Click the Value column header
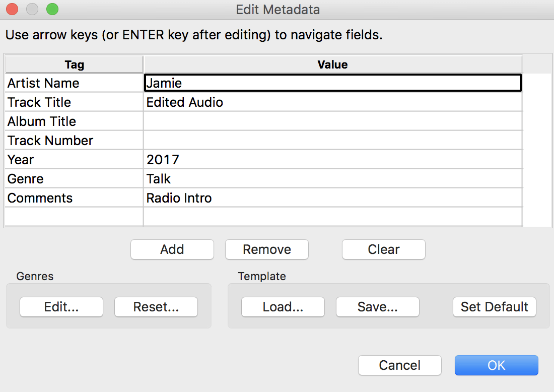 tap(332, 64)
